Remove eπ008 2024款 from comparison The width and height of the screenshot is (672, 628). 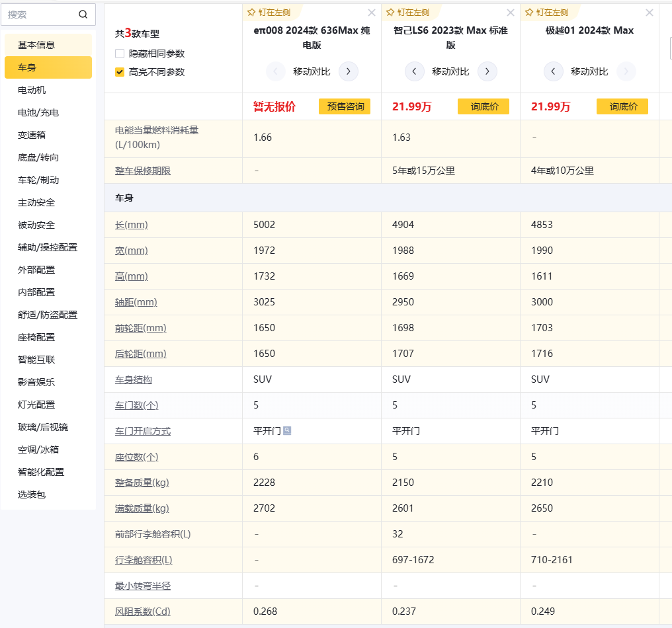(x=372, y=13)
